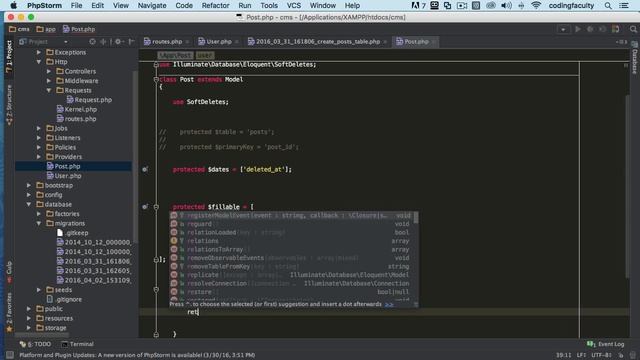Click the \App\Post breadcrumb in editor

coord(175,55)
